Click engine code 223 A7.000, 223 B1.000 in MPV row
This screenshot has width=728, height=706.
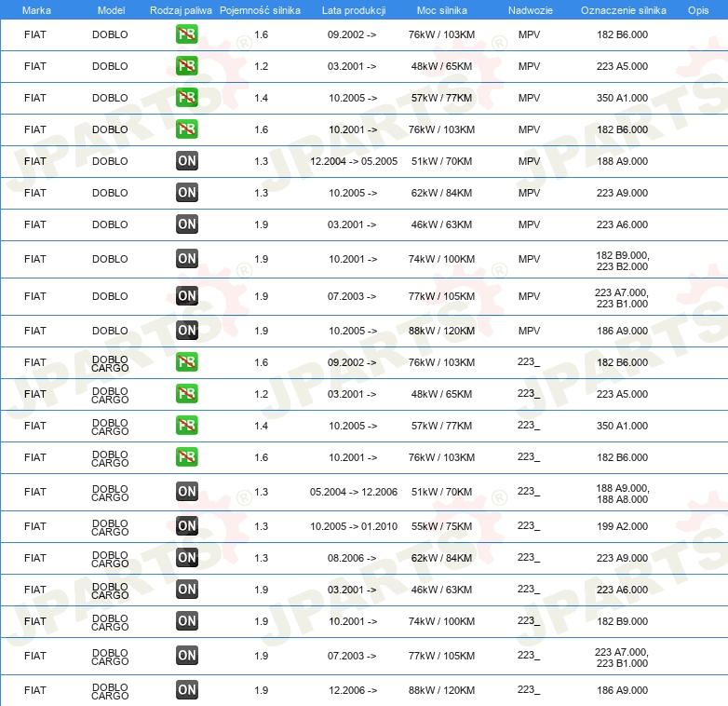(x=622, y=298)
